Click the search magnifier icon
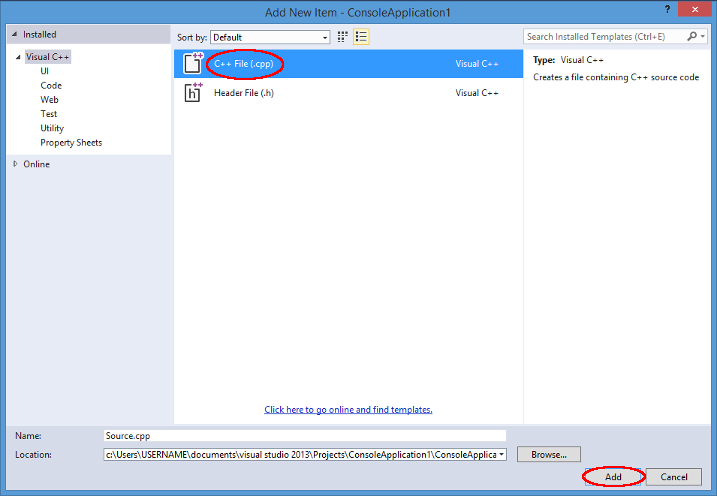 point(691,37)
